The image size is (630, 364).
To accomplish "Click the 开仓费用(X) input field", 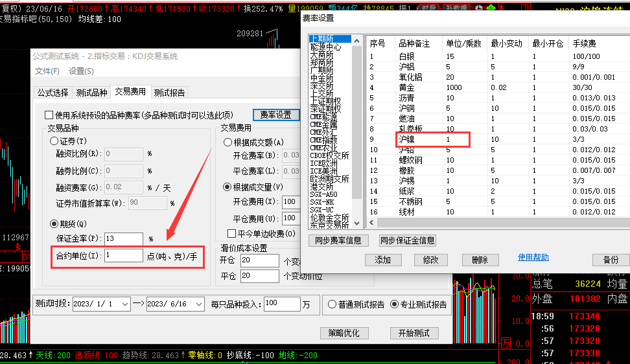I will click(291, 201).
